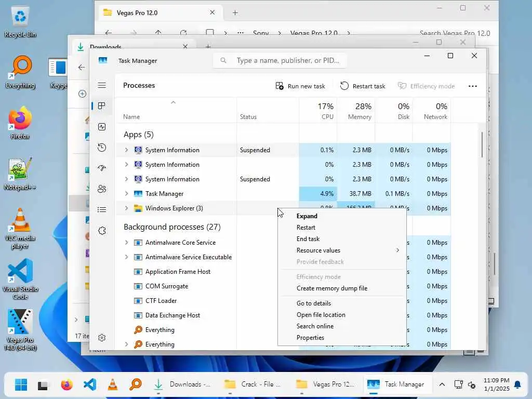Select Search online menu entry

(342, 326)
